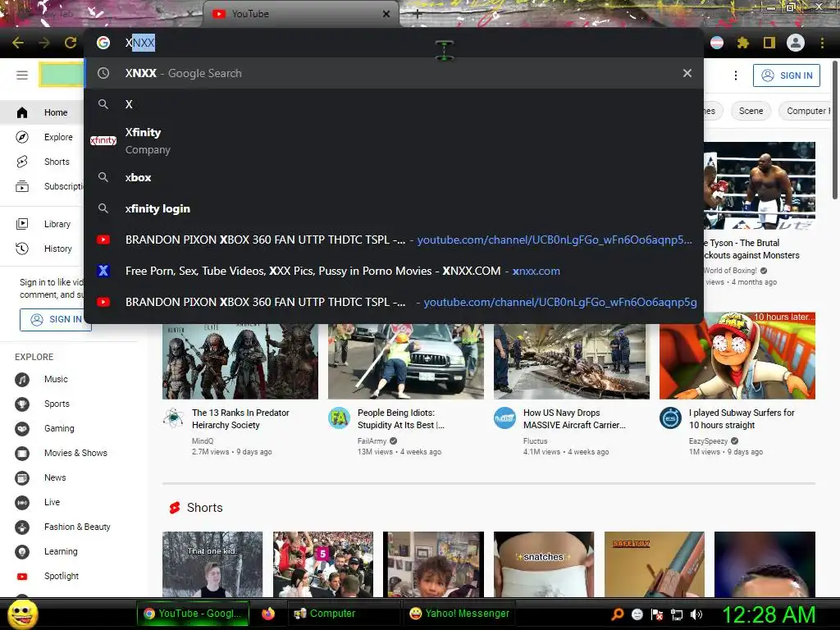Open the FailArmy channel link
840x630 pixels.
tap(372, 441)
